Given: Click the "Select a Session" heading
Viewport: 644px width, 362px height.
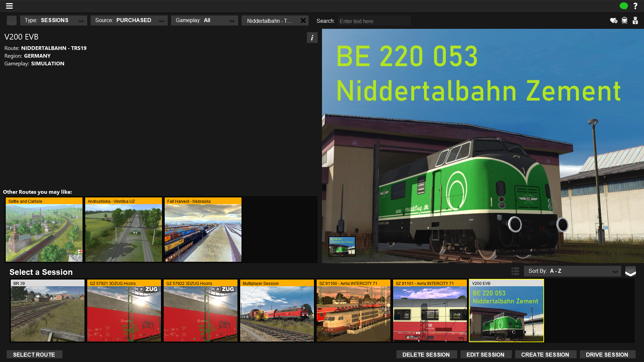Looking at the screenshot, I should point(41,272).
